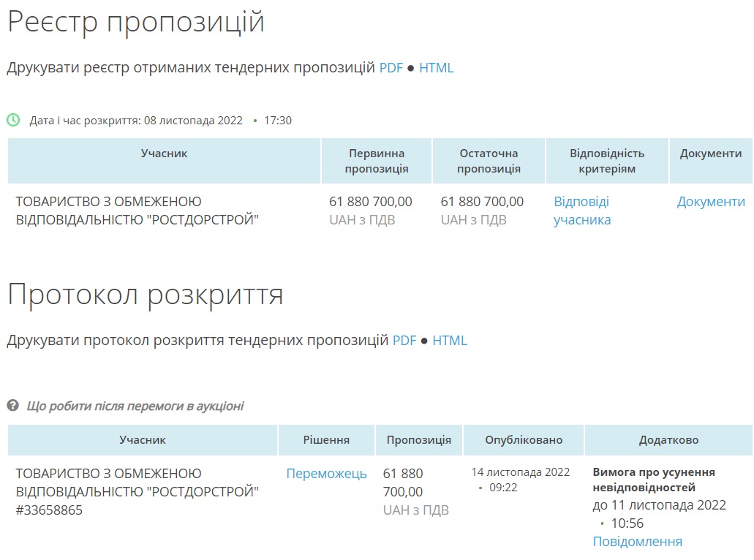This screenshot has width=754, height=560.
Task: Click Вимога про усунення невідповідностей text
Action: tap(654, 480)
